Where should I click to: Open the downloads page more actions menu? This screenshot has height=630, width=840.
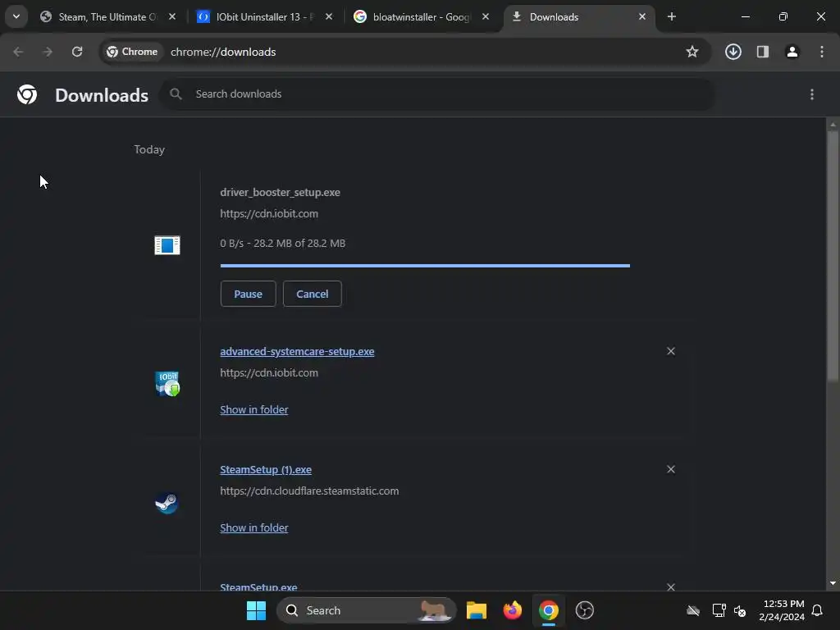point(812,94)
